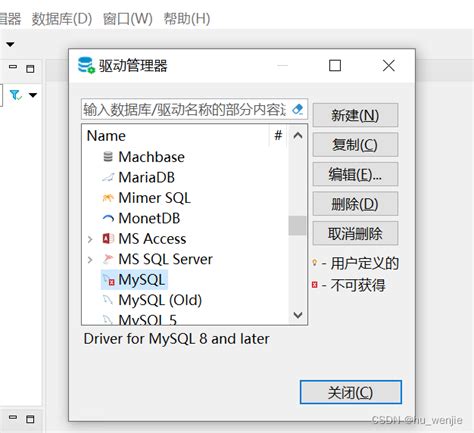Click the Machbase database icon
This screenshot has width=474, height=433.
point(108,157)
